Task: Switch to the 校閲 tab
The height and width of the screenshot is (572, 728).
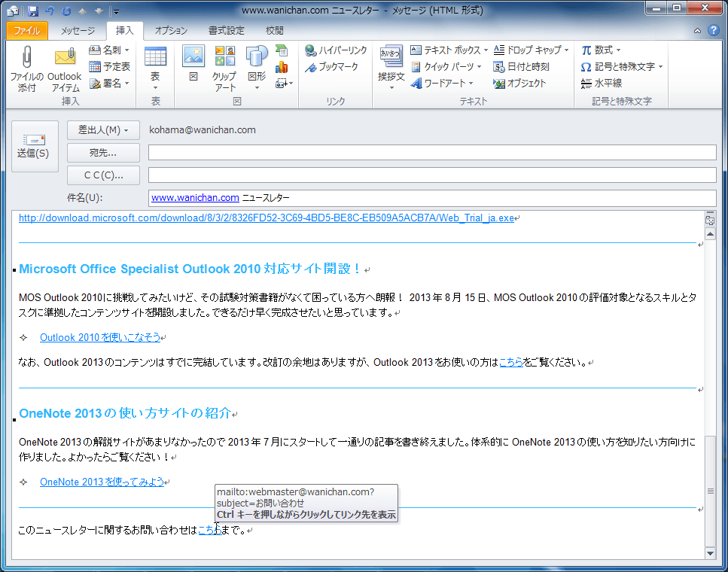Action: 274,31
